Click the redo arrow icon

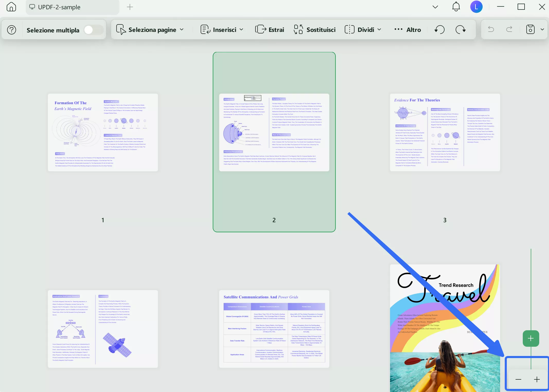coord(509,30)
